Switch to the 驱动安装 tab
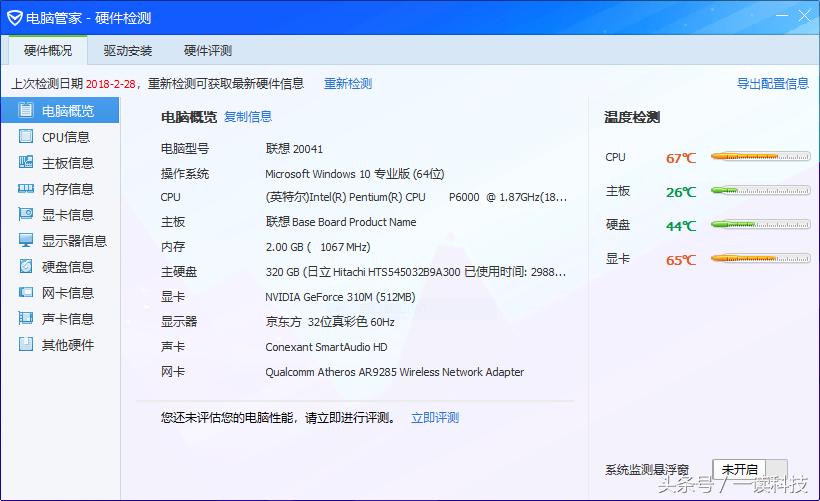Image resolution: width=820 pixels, height=501 pixels. tap(128, 51)
